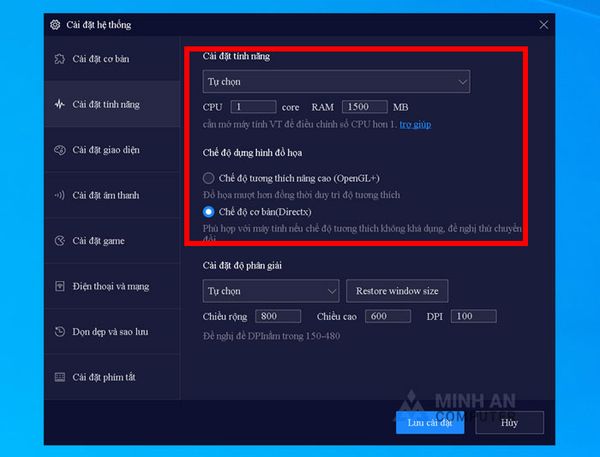Click the trợ giúp help link
Image resolution: width=600 pixels, height=457 pixels.
click(x=416, y=124)
